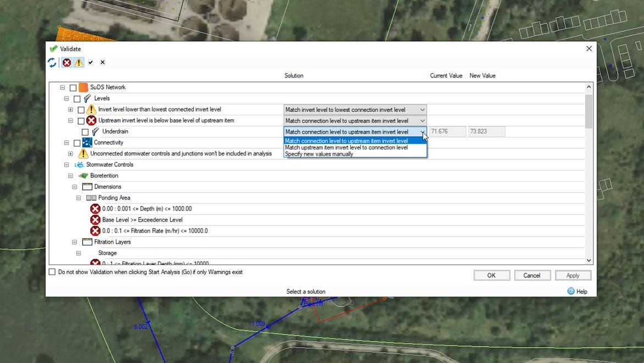Expand the unconnected stormwater controls warning
The image size is (644, 363).
(70, 154)
